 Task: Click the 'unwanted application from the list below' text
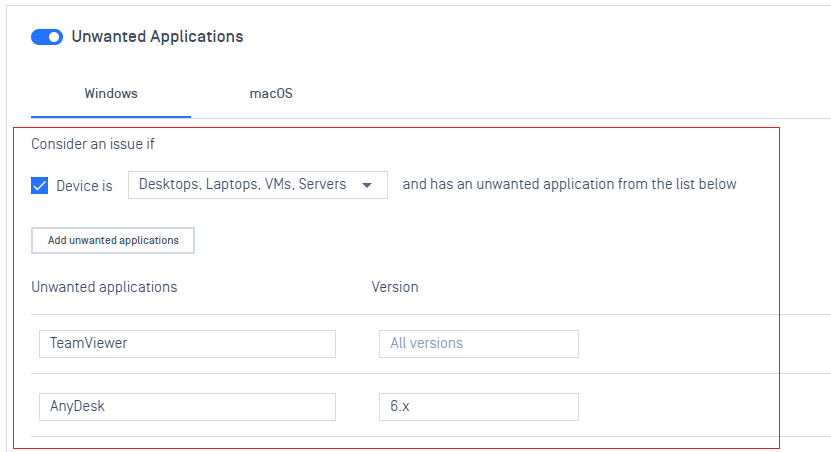[606, 184]
